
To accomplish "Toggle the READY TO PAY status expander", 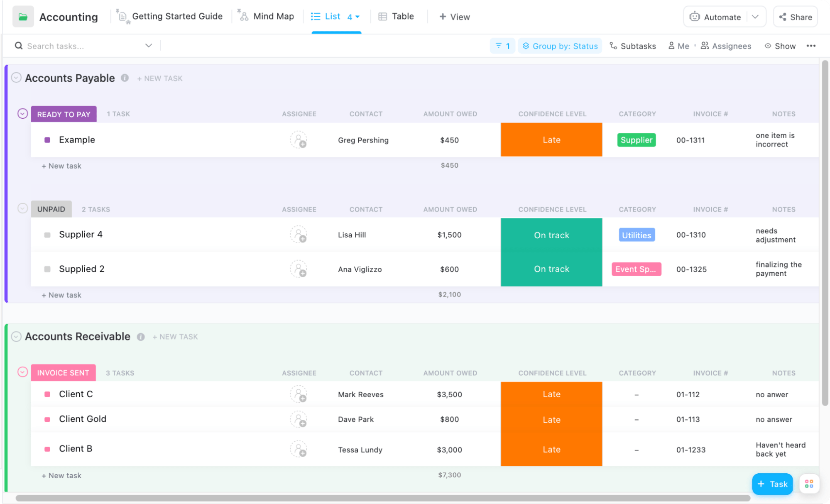I will point(22,113).
